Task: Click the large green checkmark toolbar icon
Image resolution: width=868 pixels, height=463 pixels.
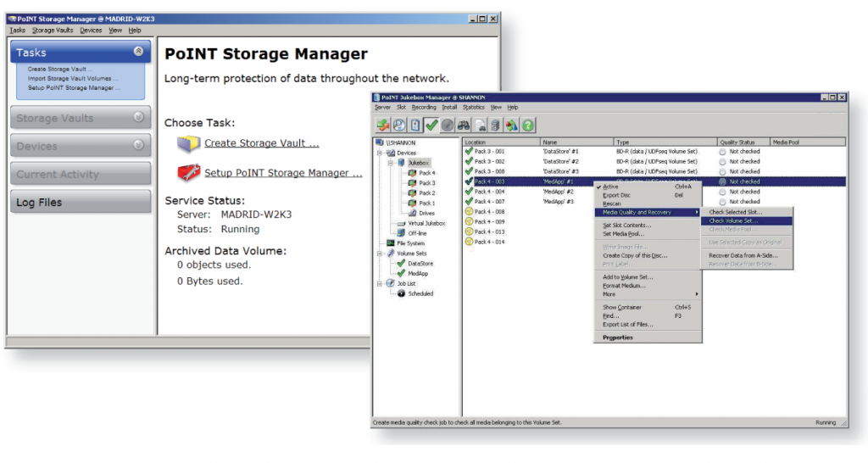Action: (x=431, y=126)
